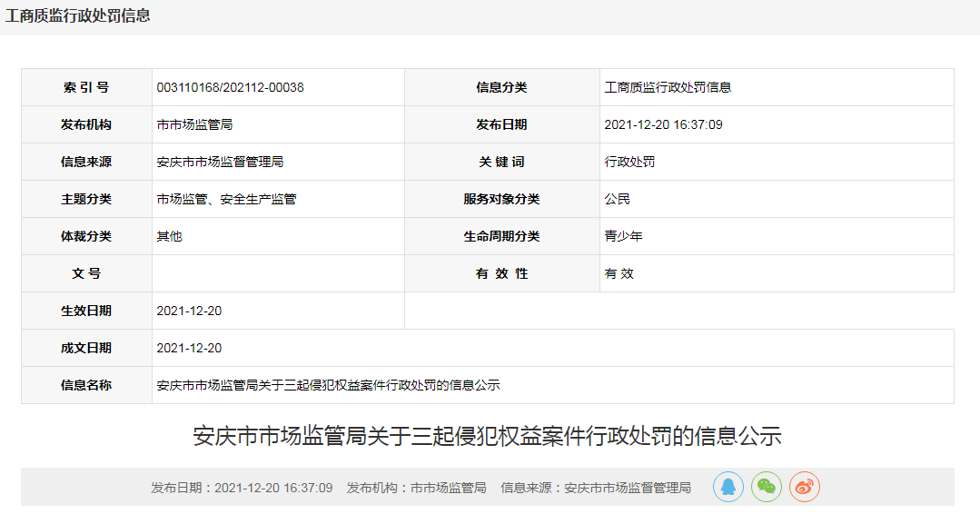Click the publish date value in the table

(x=663, y=124)
